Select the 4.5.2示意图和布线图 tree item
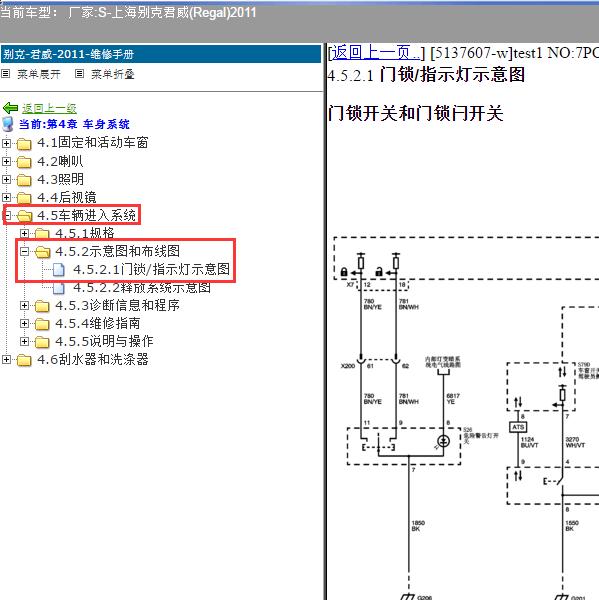 coord(118,251)
